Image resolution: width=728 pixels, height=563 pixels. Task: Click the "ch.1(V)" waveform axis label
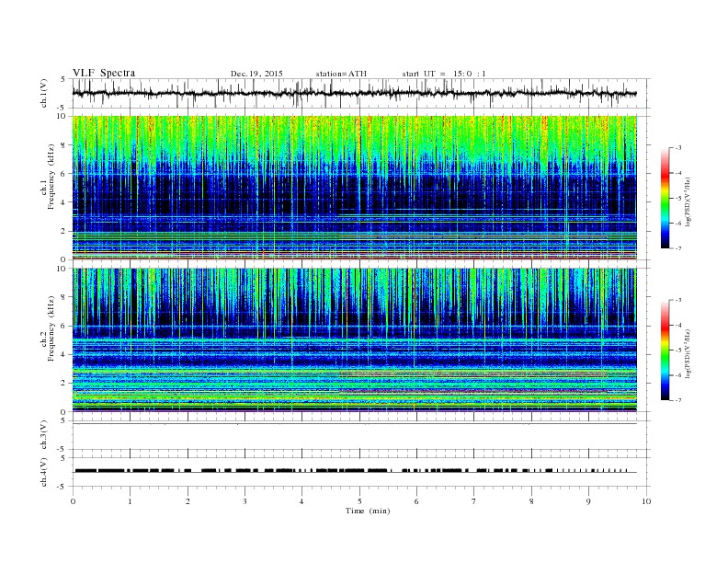pyautogui.click(x=43, y=93)
